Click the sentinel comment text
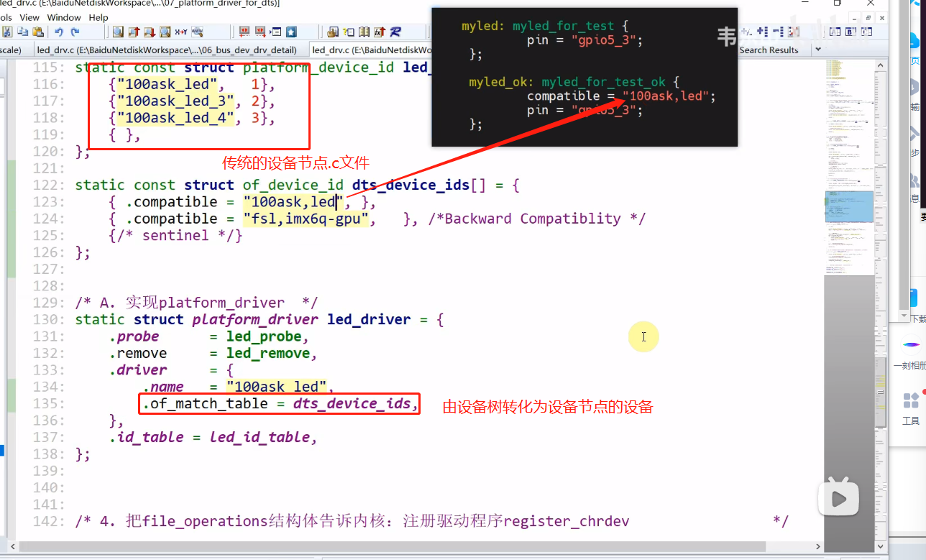The width and height of the screenshot is (926, 560). point(175,235)
